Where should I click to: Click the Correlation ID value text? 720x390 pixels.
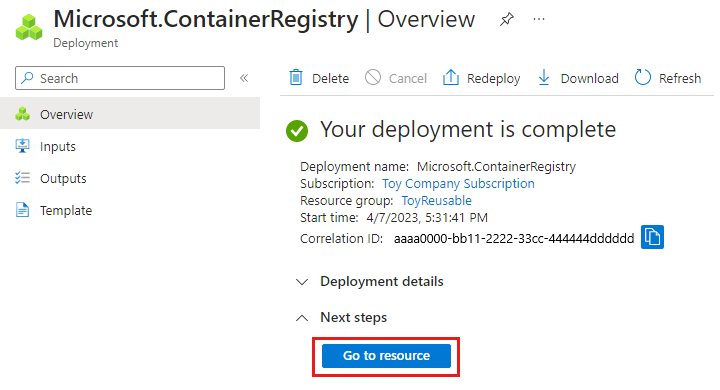tap(514, 238)
